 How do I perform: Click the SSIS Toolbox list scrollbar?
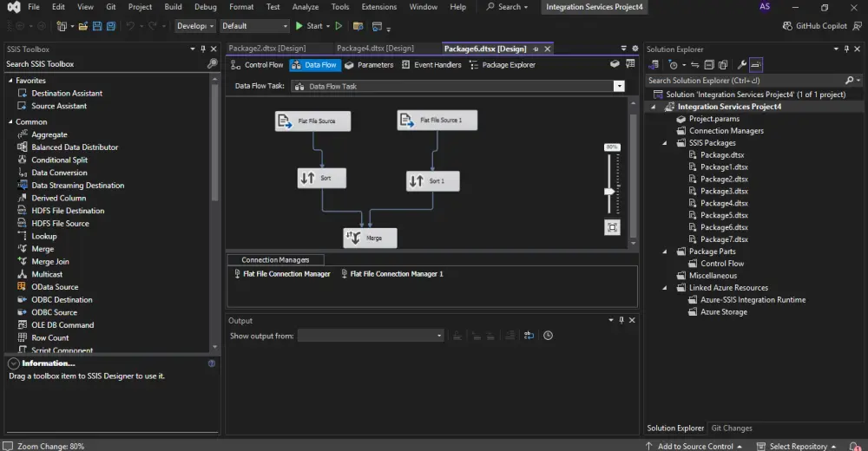[x=214, y=141]
